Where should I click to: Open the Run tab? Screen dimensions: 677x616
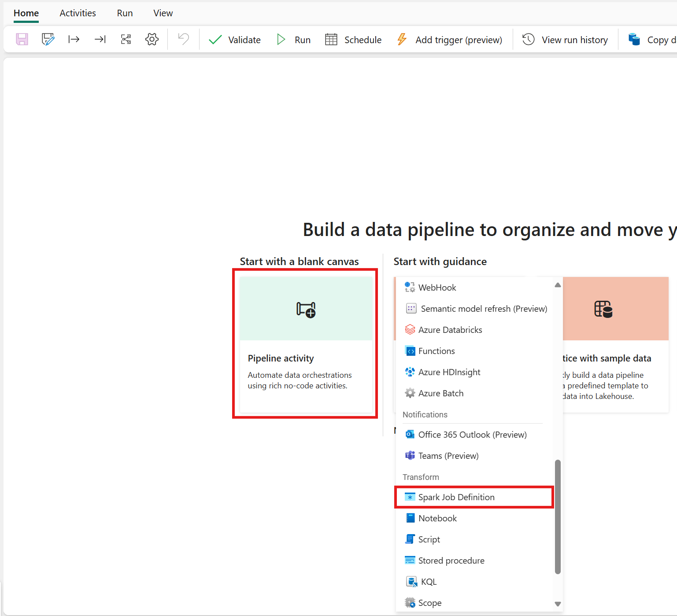coord(125,13)
